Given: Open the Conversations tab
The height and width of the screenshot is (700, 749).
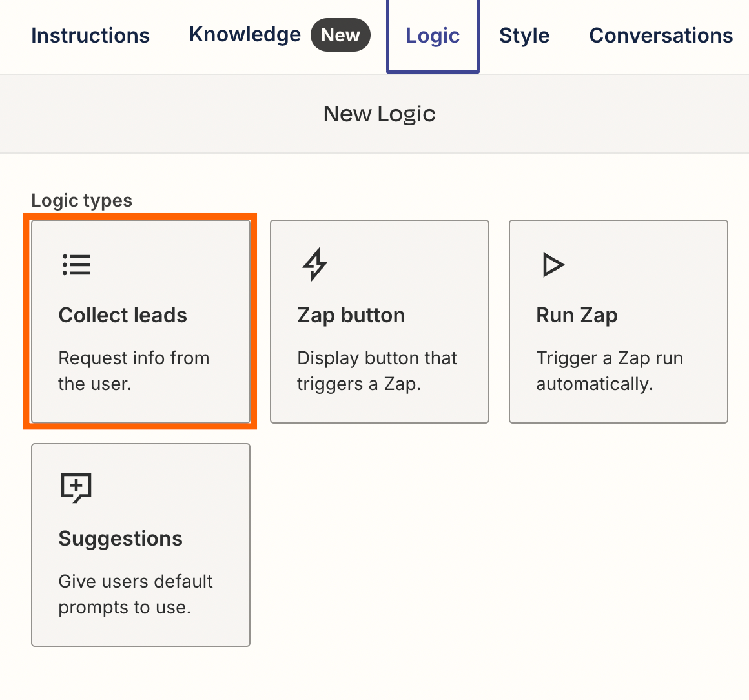Looking at the screenshot, I should coord(661,36).
